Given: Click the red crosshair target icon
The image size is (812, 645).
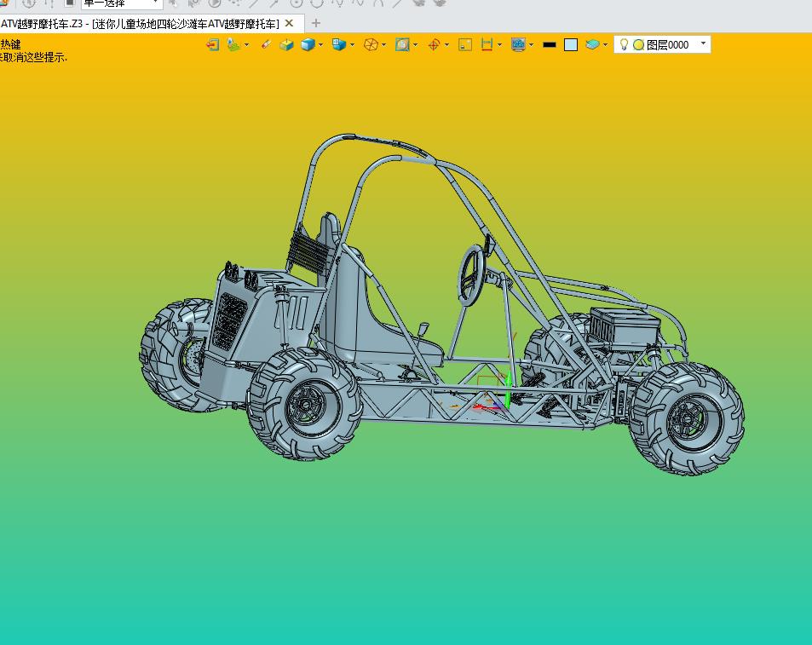Looking at the screenshot, I should click(x=434, y=44).
